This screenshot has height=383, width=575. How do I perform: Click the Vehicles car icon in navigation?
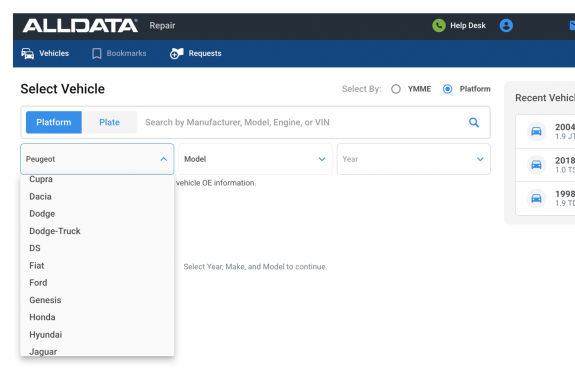pyautogui.click(x=28, y=54)
